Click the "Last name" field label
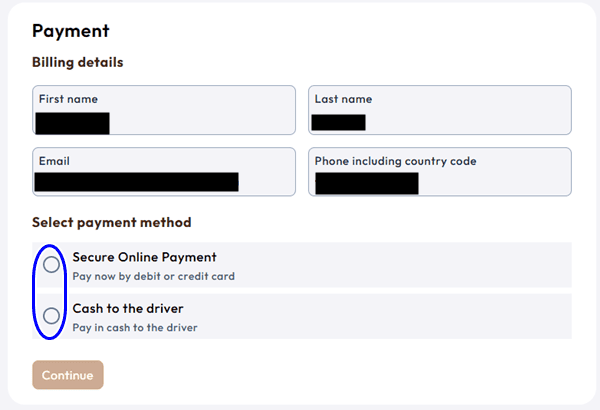 [343, 99]
